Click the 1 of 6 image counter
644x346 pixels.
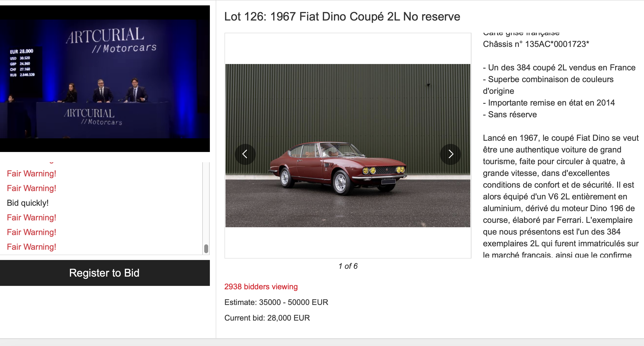[x=348, y=266]
